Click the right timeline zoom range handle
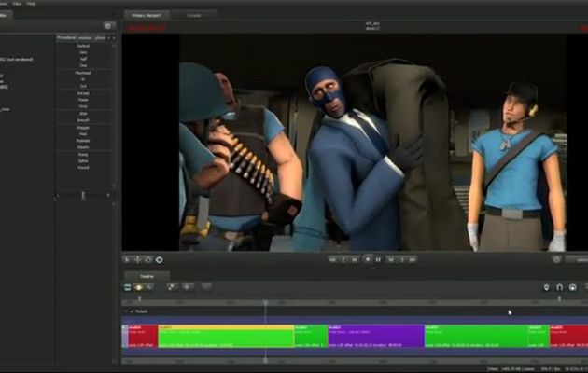The image size is (588, 373). point(559,298)
